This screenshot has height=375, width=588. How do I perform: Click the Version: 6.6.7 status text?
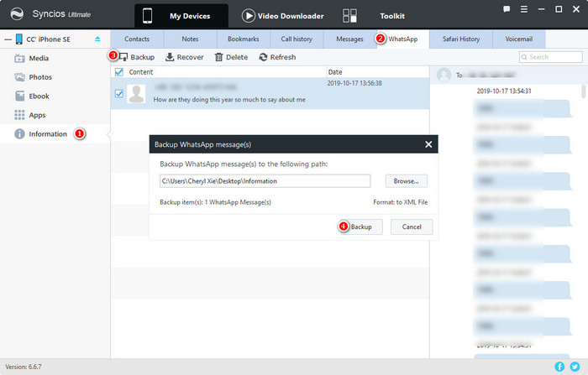(x=24, y=367)
